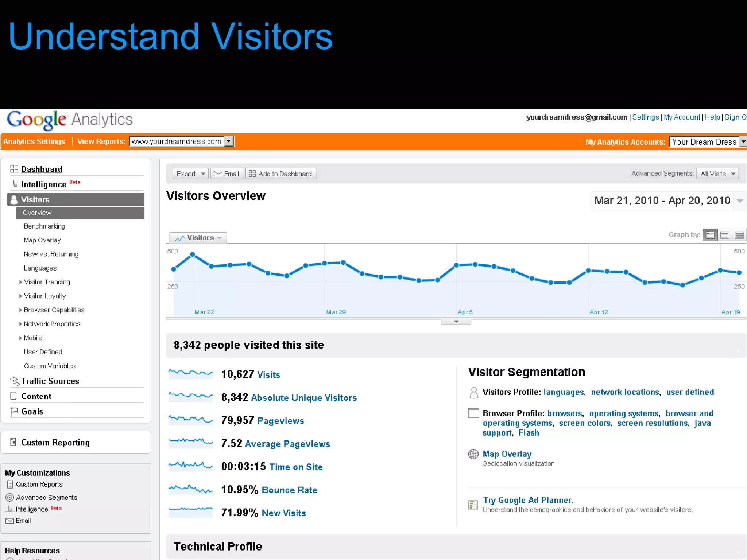Click Intelligence chart icon under My Customizations
The height and width of the screenshot is (560, 747).
[x=10, y=509]
